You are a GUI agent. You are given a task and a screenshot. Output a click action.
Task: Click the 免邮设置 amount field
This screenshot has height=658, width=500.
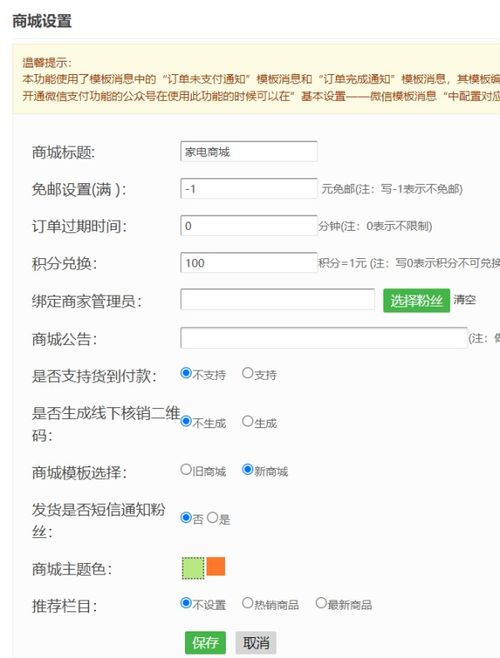[x=249, y=189]
